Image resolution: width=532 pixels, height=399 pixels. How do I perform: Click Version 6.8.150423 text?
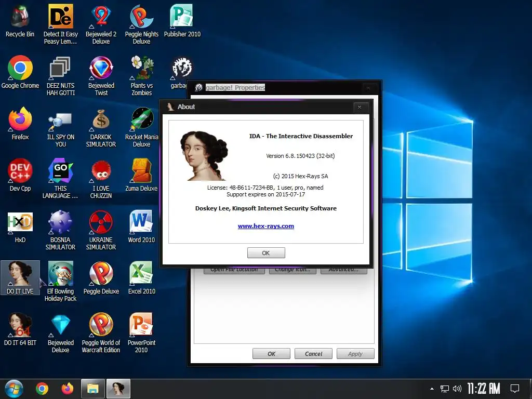tap(300, 156)
